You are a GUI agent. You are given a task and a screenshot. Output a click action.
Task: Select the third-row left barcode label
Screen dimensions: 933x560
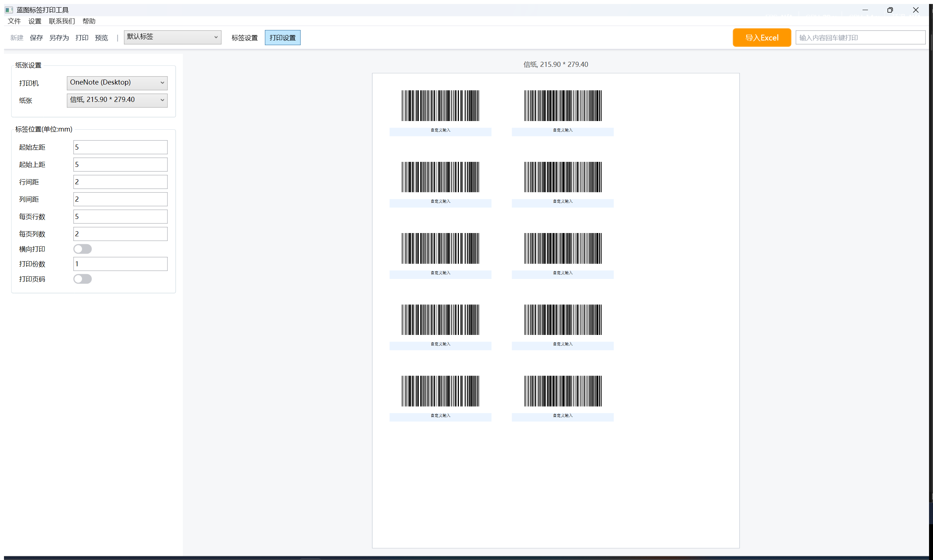pos(440,255)
